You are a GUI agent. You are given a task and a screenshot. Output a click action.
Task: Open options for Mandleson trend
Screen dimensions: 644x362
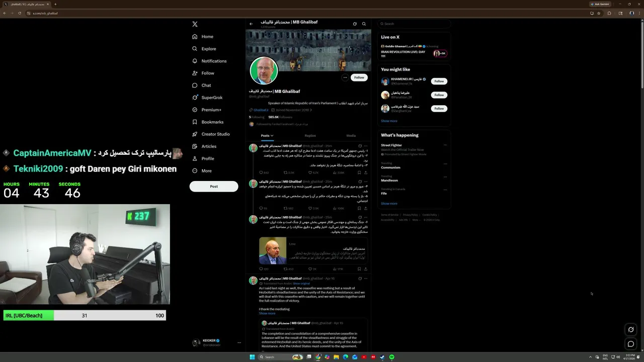[x=445, y=177]
